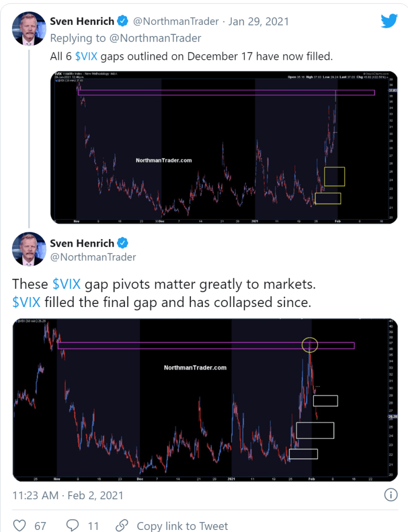Click verified badge on second tweet
Image resolution: width=408 pixels, height=532 pixels.
click(124, 243)
